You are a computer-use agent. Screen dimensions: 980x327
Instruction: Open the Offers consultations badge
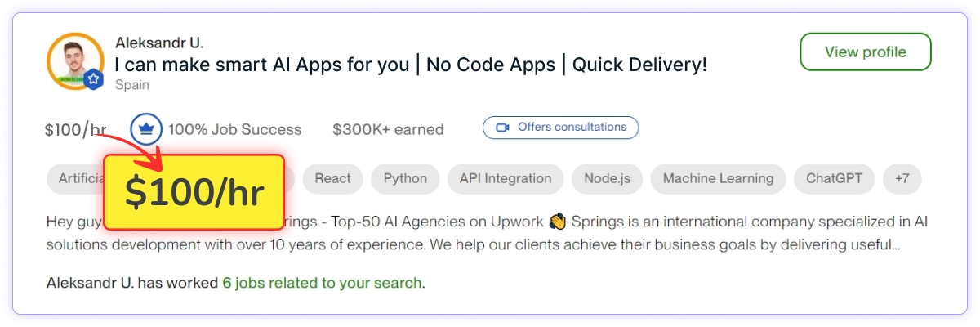point(560,128)
